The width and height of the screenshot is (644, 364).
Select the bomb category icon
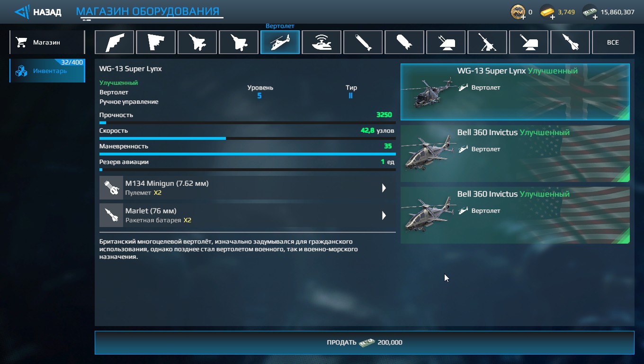404,42
